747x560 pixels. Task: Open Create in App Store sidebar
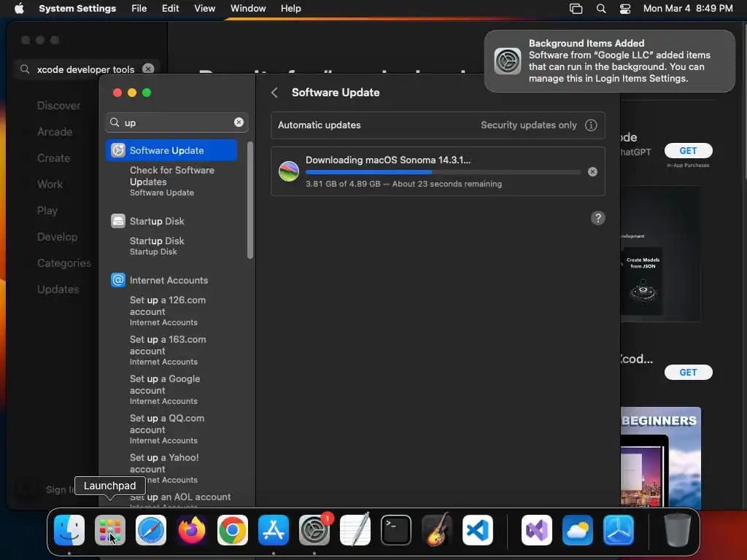pos(53,158)
